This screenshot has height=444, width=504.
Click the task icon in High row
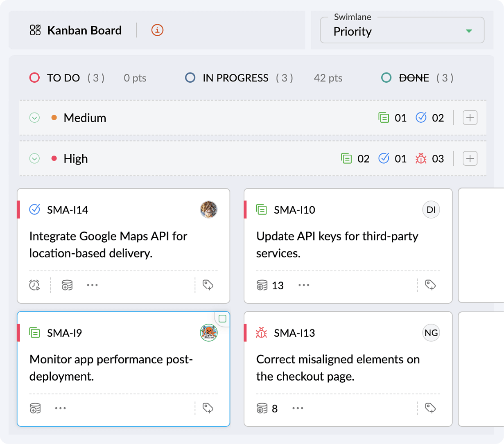(384, 158)
